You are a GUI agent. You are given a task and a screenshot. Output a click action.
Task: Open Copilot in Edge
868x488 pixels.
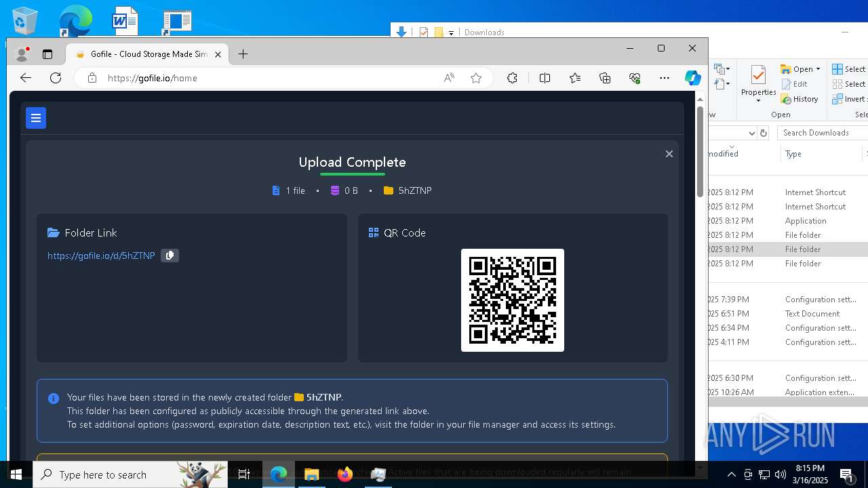(692, 78)
